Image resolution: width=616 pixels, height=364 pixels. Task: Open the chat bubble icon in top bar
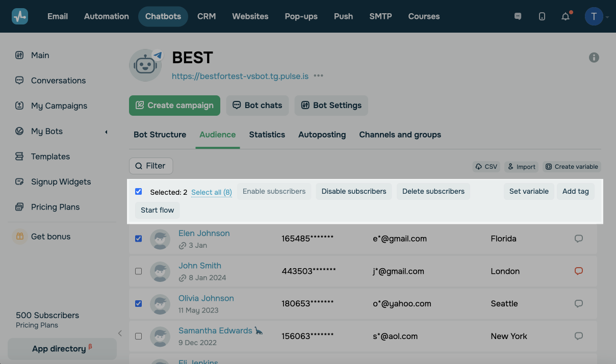coord(518,16)
